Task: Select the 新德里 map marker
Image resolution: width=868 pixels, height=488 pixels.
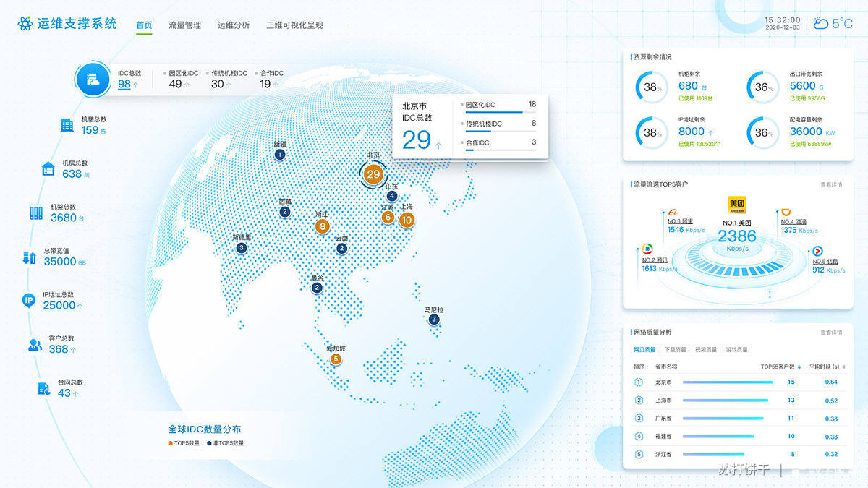Action: tap(242, 247)
